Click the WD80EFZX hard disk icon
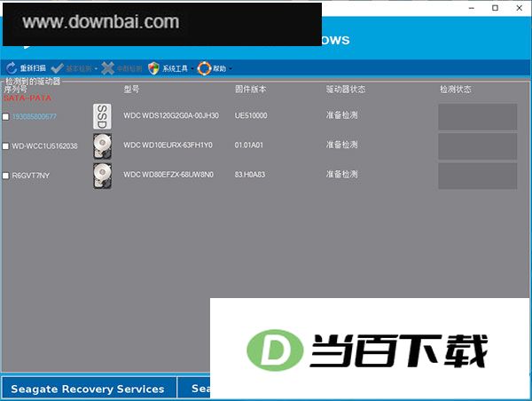Viewport: 532px width, 401px height. click(x=102, y=176)
